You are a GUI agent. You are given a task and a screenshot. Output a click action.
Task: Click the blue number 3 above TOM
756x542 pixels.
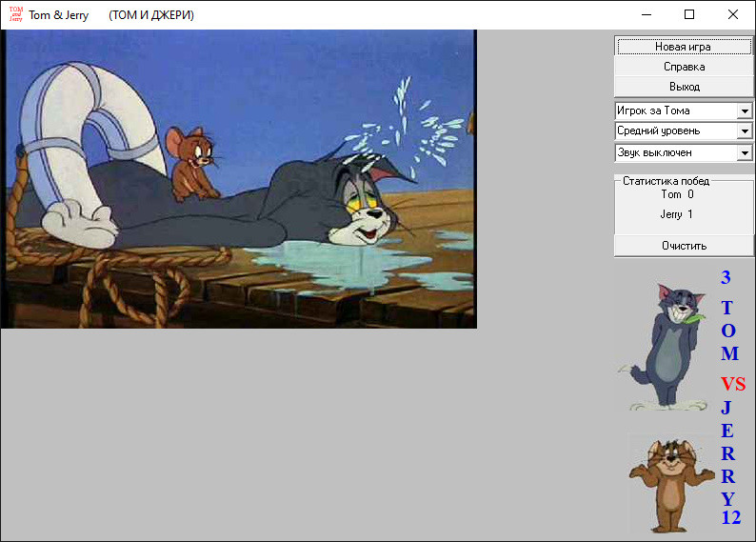726,277
